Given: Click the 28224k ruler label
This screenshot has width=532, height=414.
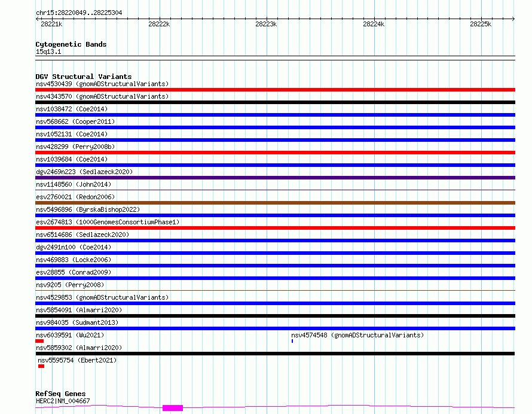Looking at the screenshot, I should [374, 24].
